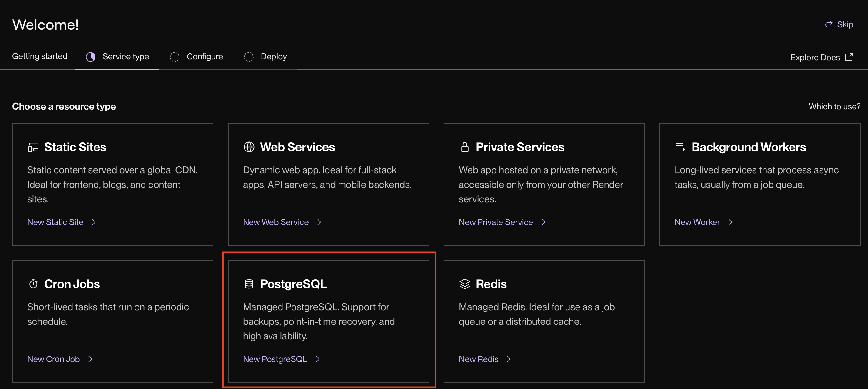Viewport: 868px width, 389px height.
Task: Create a New Worker
Action: tap(703, 222)
